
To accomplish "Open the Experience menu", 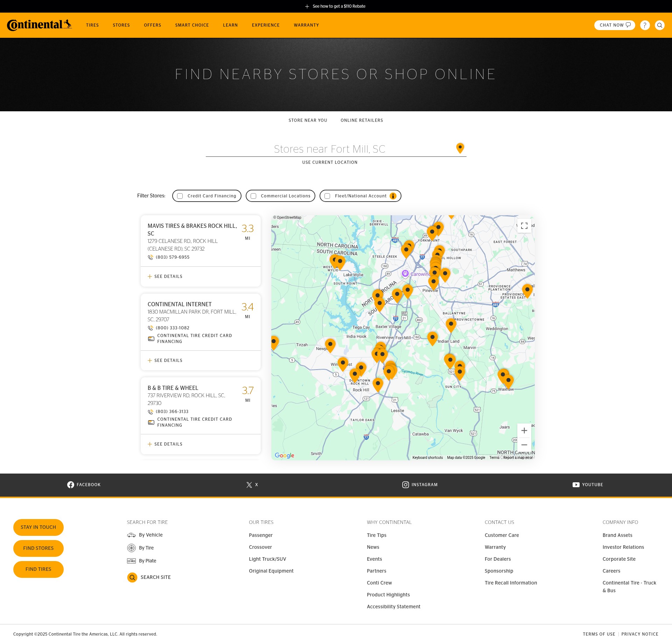I will click(x=266, y=25).
